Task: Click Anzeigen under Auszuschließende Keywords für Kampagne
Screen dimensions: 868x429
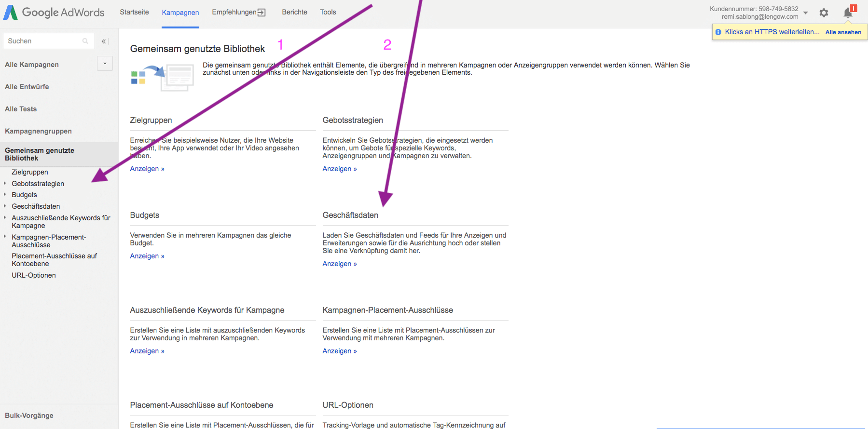Action: click(147, 351)
